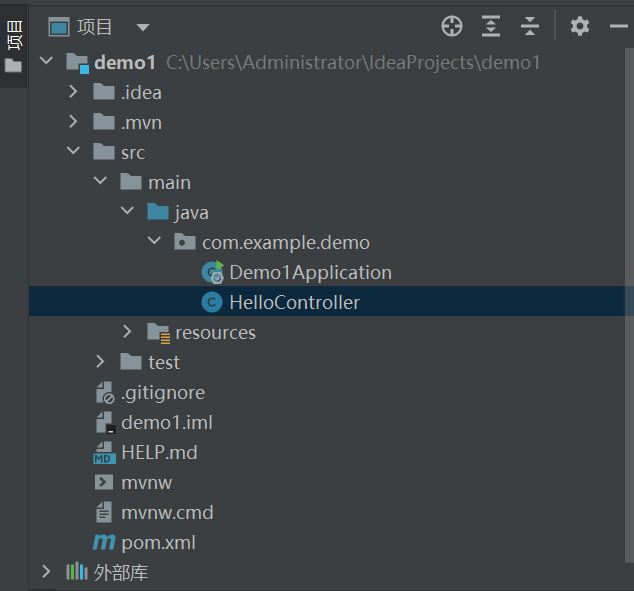Select the .gitignore file
The height and width of the screenshot is (591, 634).
pyautogui.click(x=162, y=393)
